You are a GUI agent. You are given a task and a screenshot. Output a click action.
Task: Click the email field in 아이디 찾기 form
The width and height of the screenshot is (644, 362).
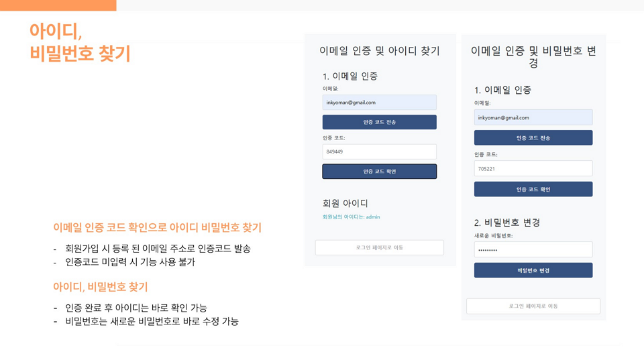(x=379, y=102)
